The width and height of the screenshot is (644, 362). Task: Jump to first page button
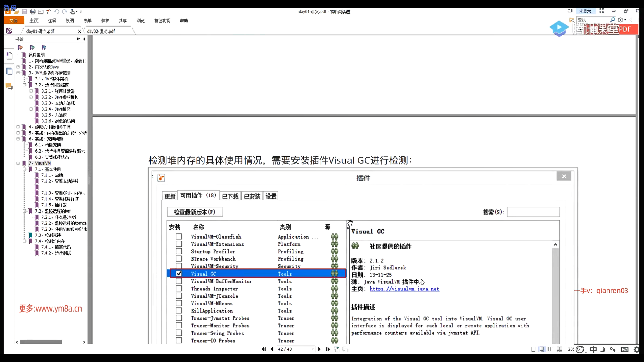pyautogui.click(x=264, y=349)
